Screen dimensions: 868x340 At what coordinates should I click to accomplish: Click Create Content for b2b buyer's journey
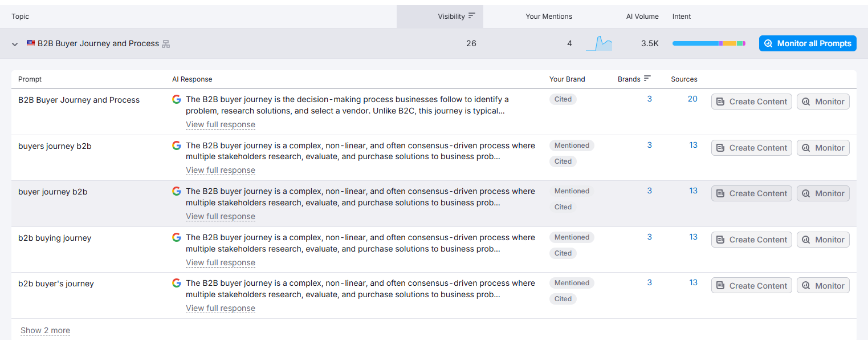[x=752, y=286]
